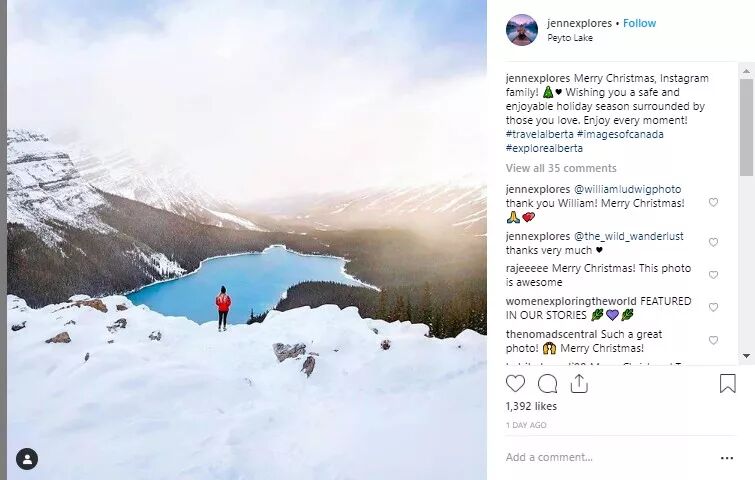Open the Peyto Lake location link
The image size is (755, 480).
click(570, 38)
